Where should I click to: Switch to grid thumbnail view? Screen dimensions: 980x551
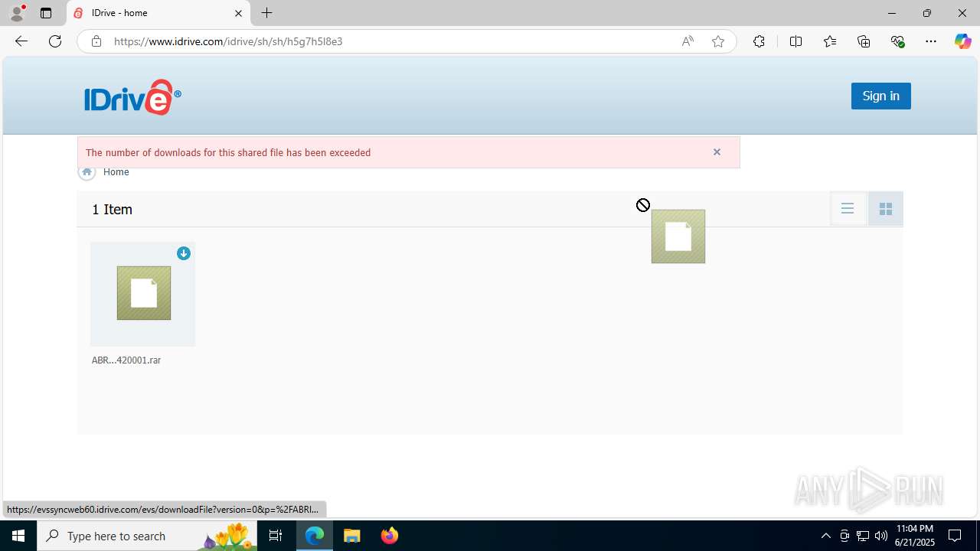click(x=886, y=209)
